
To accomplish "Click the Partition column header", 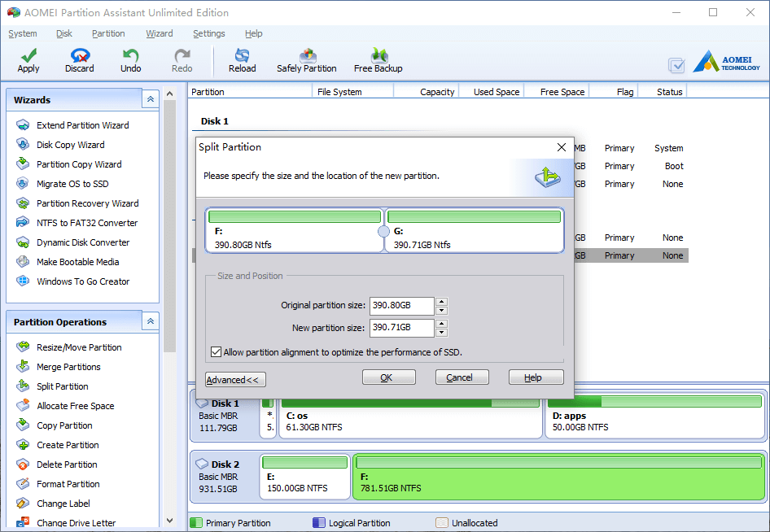I will point(250,92).
